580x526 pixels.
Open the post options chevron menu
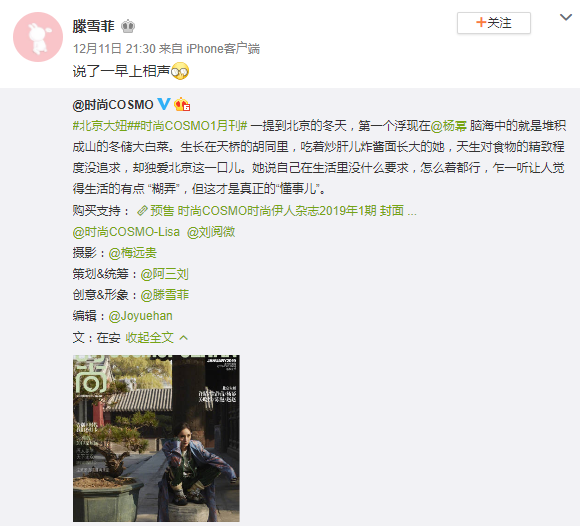point(566,17)
